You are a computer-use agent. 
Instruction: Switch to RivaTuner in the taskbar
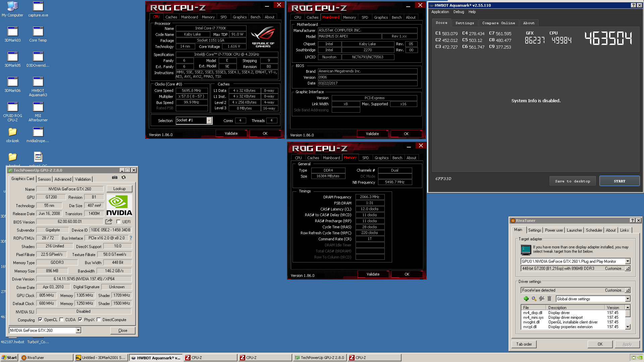46,358
